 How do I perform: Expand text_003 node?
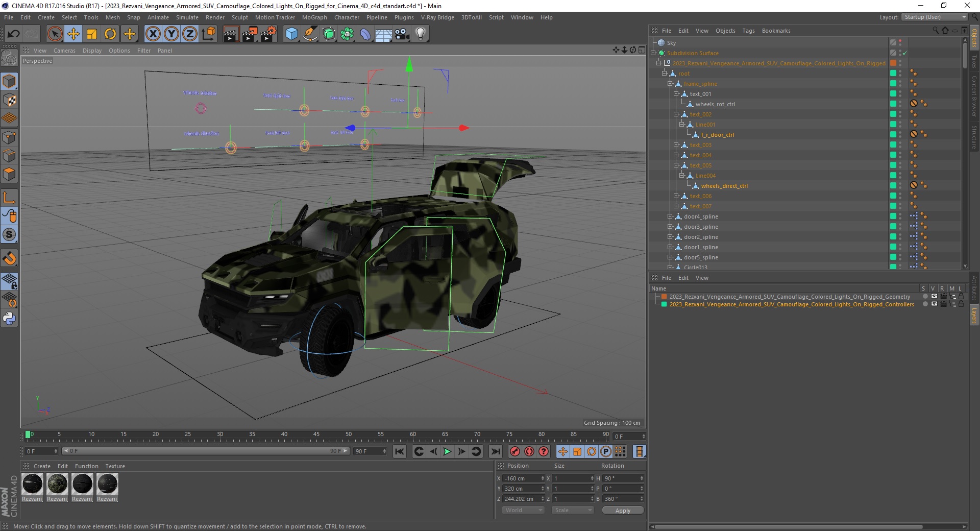676,145
